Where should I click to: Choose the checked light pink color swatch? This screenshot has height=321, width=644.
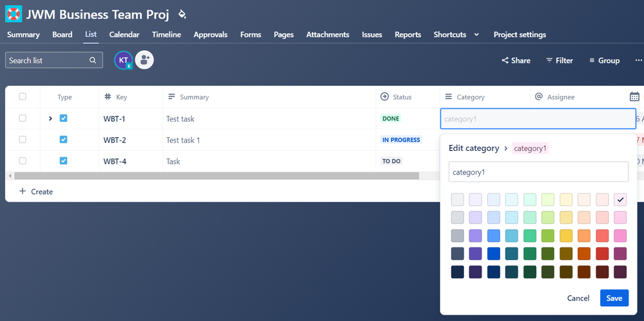621,200
